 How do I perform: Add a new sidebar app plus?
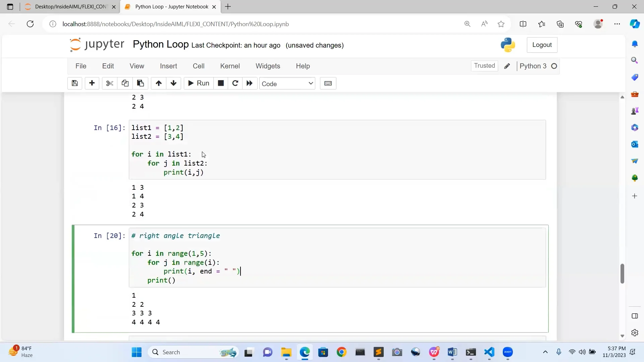coord(635,196)
